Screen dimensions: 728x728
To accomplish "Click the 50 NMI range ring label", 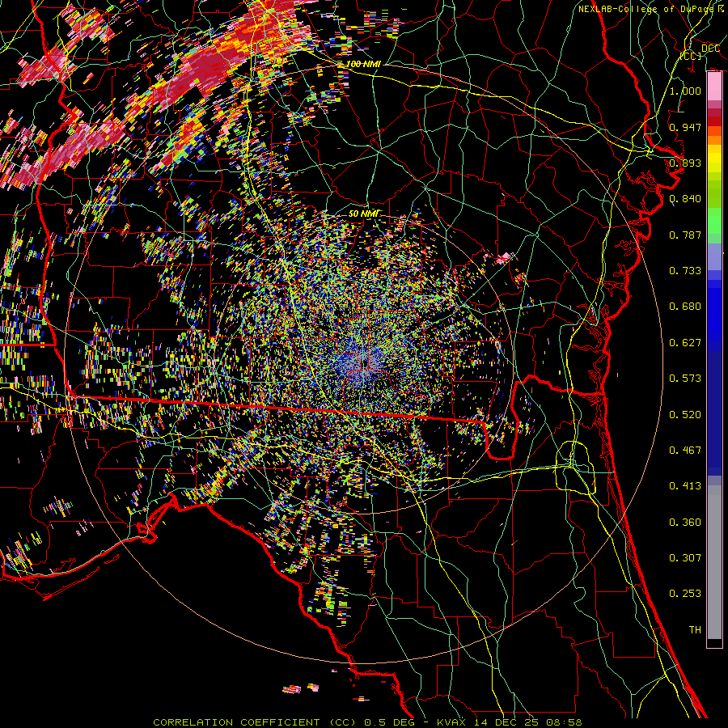I will (363, 213).
